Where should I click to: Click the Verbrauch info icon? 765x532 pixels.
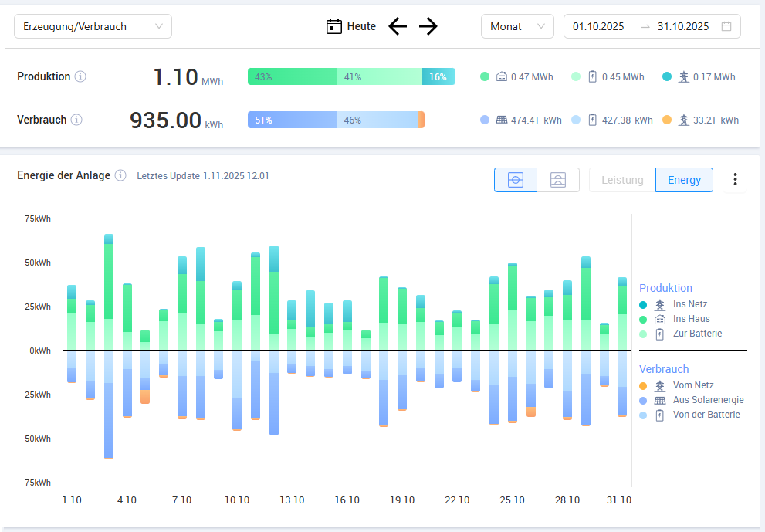point(76,120)
